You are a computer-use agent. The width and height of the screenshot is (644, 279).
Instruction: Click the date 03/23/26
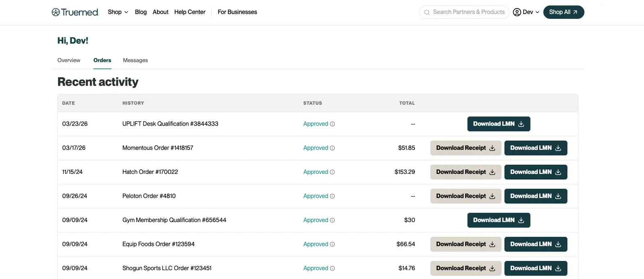pyautogui.click(x=75, y=124)
